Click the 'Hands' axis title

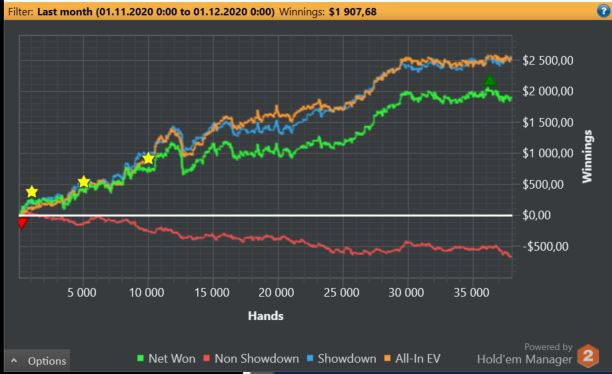[266, 316]
